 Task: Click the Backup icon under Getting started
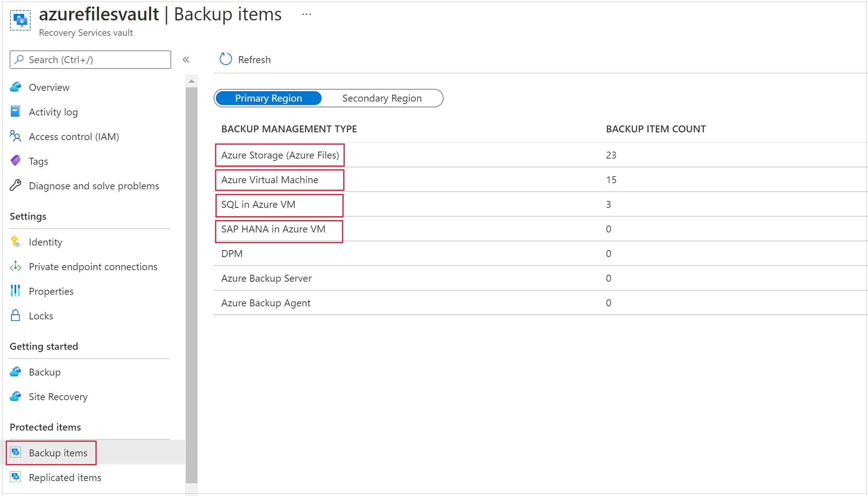(16, 371)
